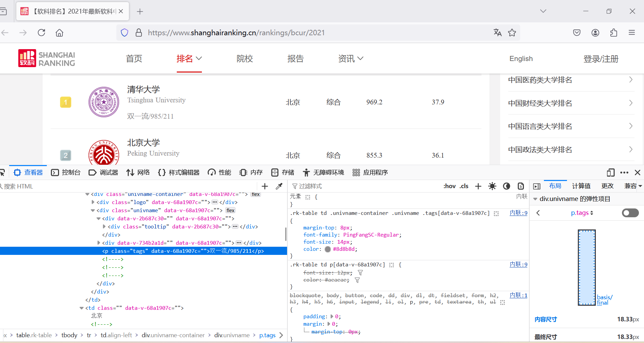Pick a color with the eyedropper icon
Viewport: 644px width, 343px height.
coord(279,186)
